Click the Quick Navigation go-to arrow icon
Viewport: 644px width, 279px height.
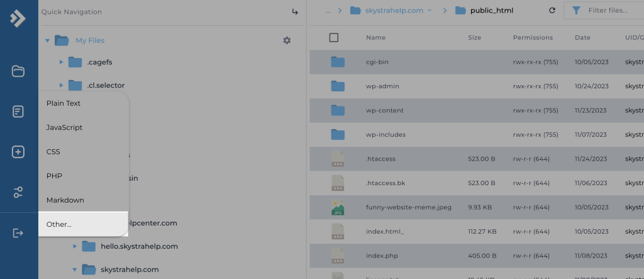point(295,12)
